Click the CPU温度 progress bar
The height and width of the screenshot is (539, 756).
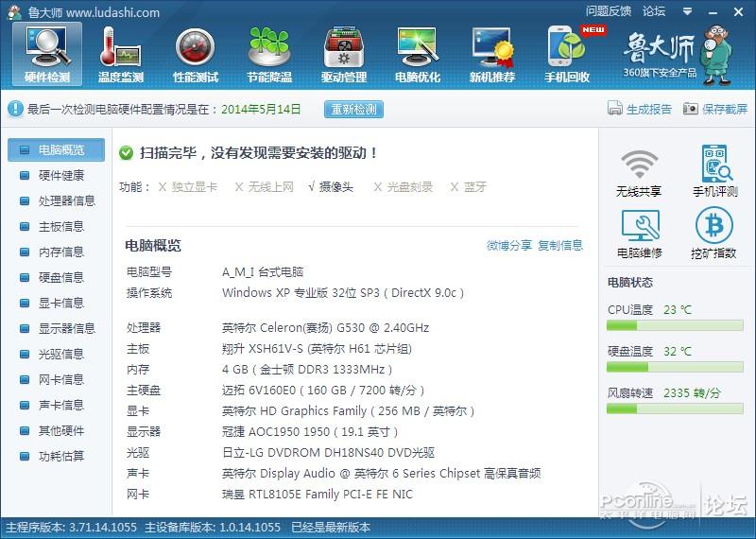[x=675, y=326]
